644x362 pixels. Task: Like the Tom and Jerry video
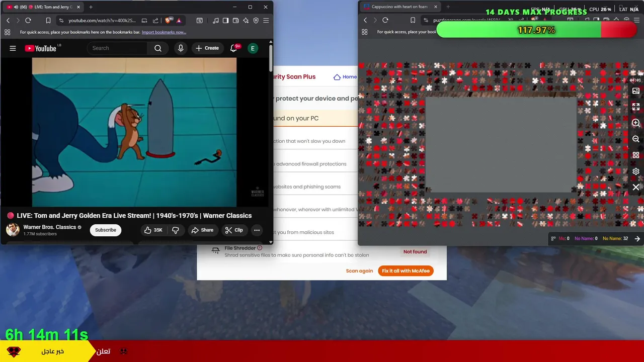[x=153, y=230]
